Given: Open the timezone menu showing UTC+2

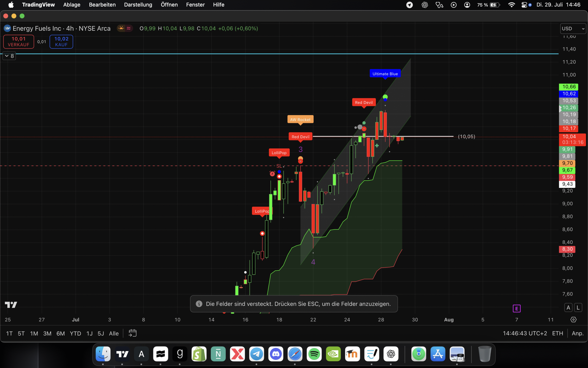Looking at the screenshot, I should 525,333.
